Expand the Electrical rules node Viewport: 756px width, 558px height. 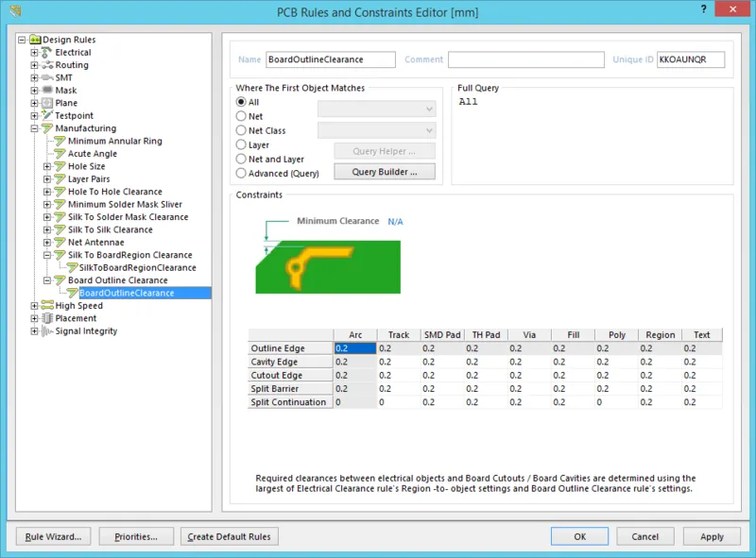[x=34, y=53]
